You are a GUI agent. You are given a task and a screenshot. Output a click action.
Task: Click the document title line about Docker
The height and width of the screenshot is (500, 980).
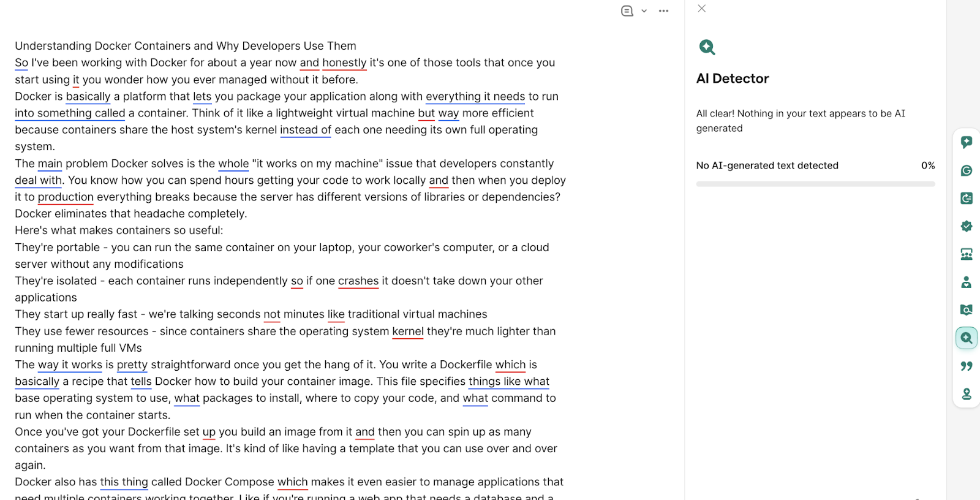pos(185,46)
